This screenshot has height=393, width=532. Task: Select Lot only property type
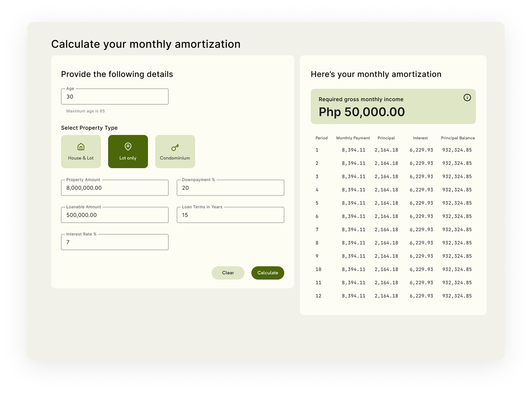(x=128, y=152)
